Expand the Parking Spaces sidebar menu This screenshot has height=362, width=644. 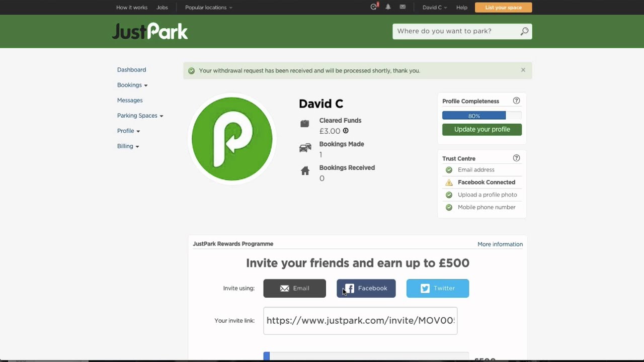140,116
